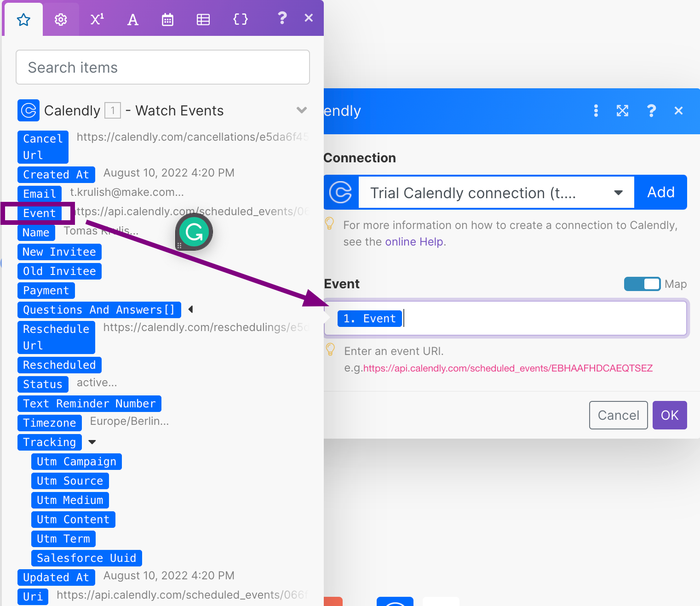This screenshot has width=700, height=606.
Task: Click the Cancel button
Action: click(619, 415)
